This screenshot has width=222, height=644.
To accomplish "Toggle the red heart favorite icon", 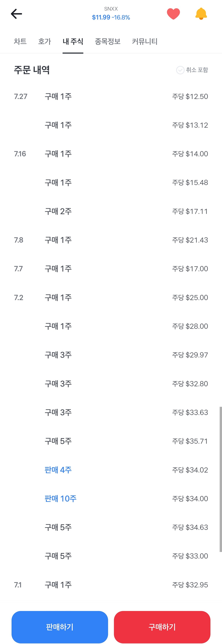I will [173, 14].
